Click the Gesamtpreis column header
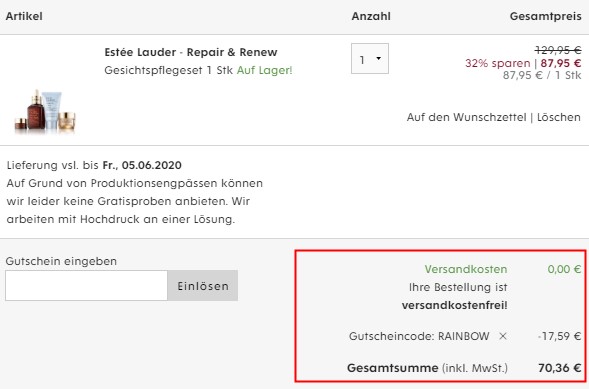The image size is (589, 389). coord(545,17)
